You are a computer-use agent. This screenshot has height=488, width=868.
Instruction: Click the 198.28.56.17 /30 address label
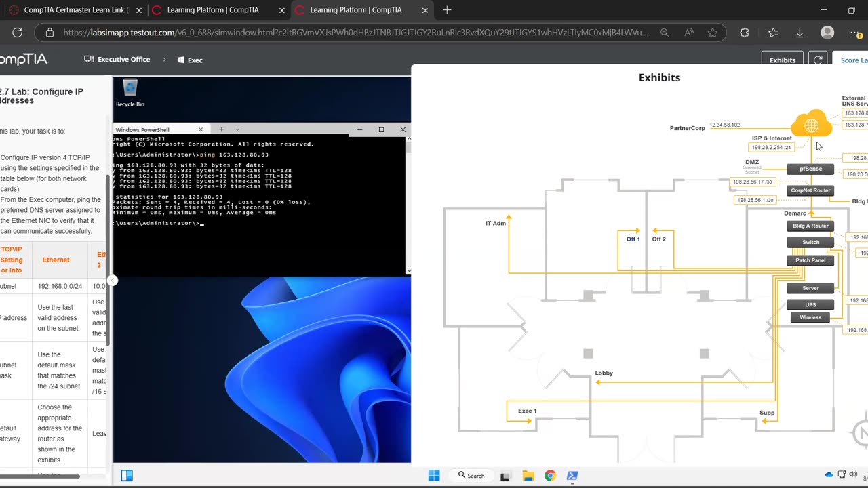[x=753, y=182]
